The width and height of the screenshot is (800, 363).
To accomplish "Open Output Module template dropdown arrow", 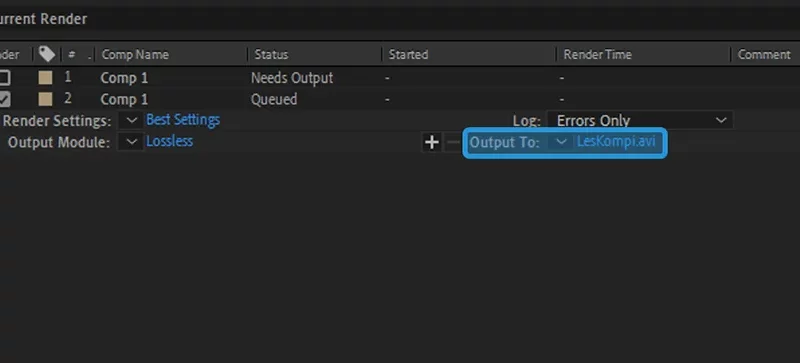I will coord(131,142).
